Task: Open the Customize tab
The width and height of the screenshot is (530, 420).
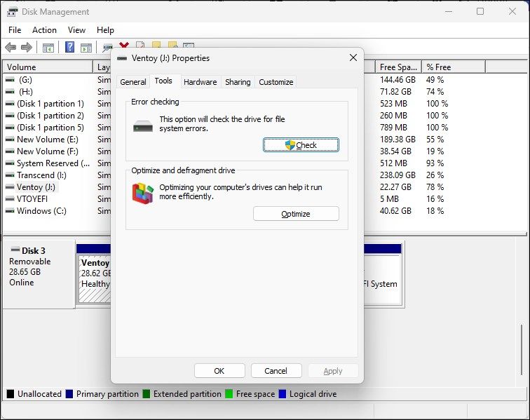Action: click(276, 82)
